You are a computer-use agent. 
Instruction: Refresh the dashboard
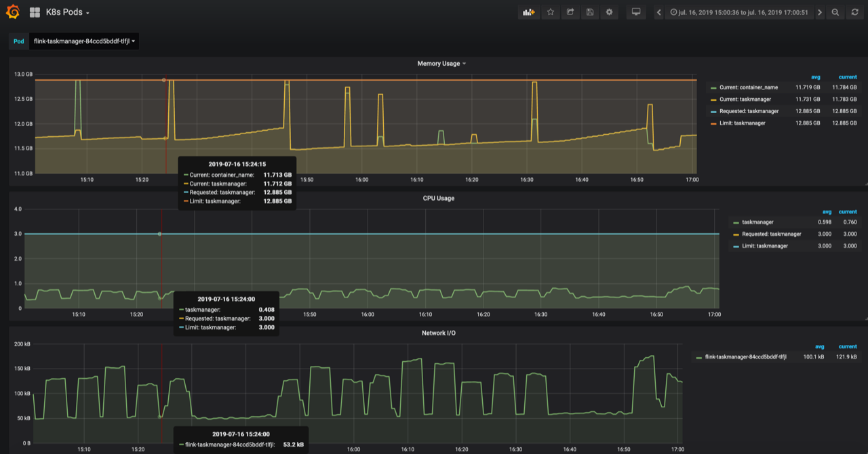point(854,12)
